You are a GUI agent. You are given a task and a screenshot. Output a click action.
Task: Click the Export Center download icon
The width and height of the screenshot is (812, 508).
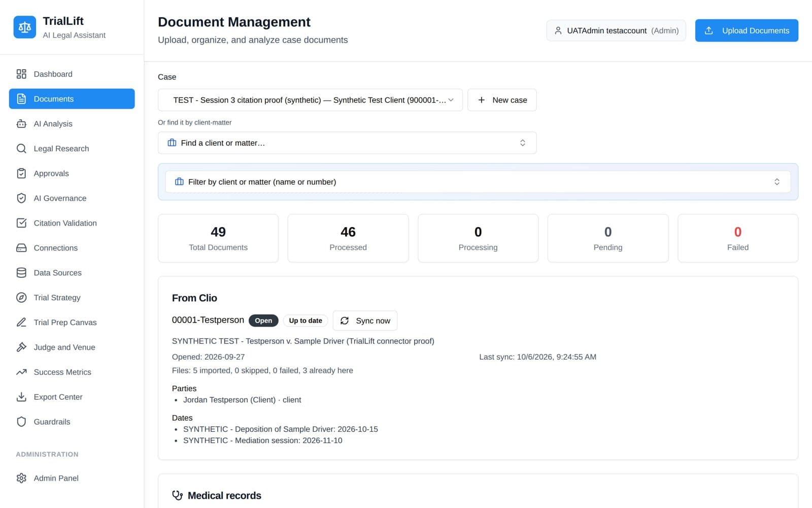pos(21,397)
